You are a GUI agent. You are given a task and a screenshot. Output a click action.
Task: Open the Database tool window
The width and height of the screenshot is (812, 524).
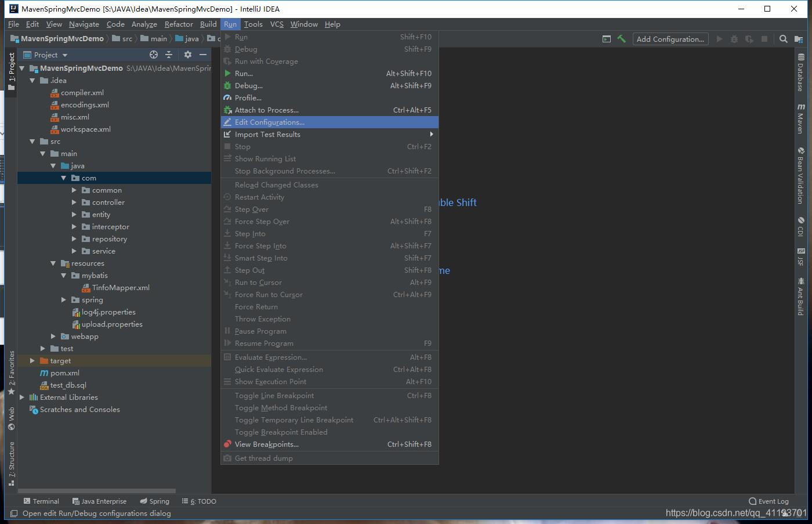[x=800, y=72]
